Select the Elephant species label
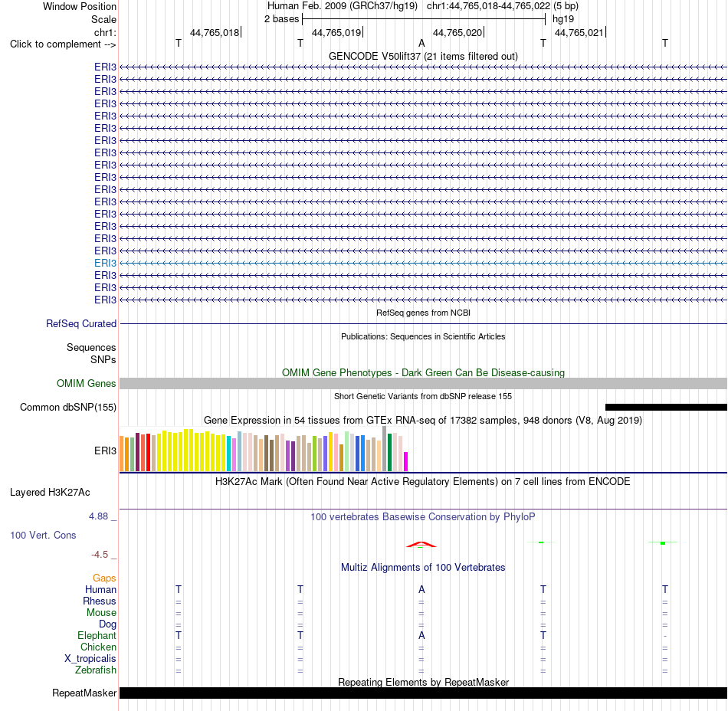 [x=97, y=635]
